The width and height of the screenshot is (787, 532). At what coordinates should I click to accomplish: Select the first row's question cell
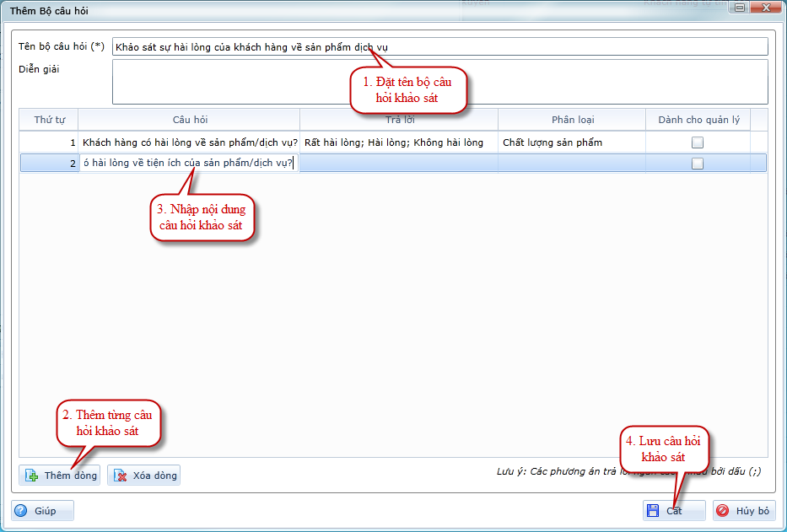[190, 142]
